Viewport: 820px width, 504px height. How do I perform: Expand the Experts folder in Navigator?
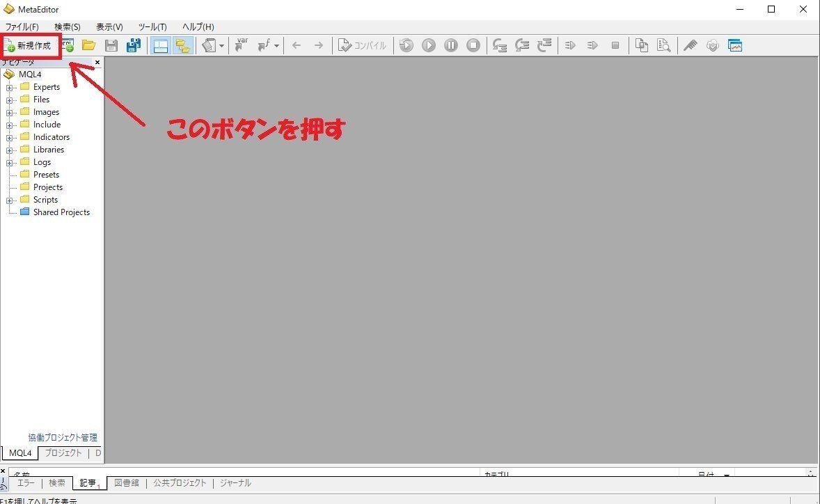tap(8, 86)
